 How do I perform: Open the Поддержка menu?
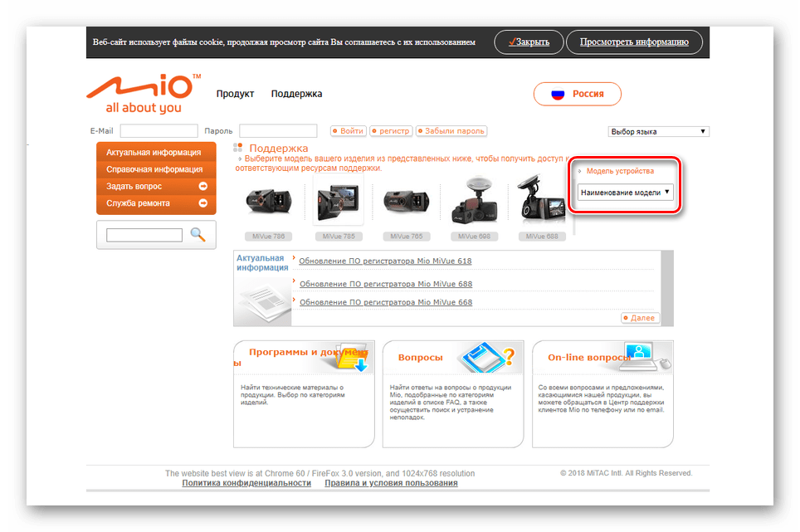(296, 94)
